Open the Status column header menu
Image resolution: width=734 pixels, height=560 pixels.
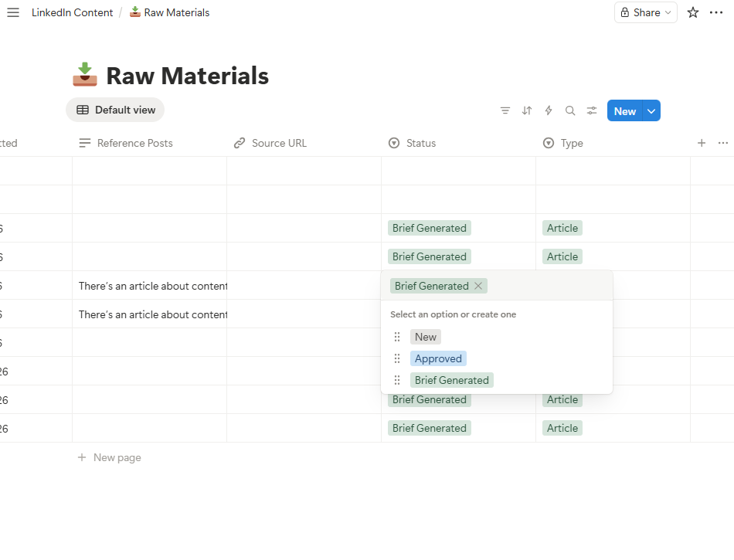point(421,143)
